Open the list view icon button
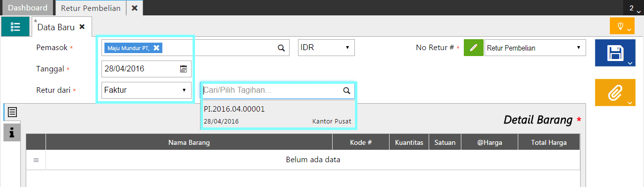This screenshot has height=187, width=644. [15, 26]
